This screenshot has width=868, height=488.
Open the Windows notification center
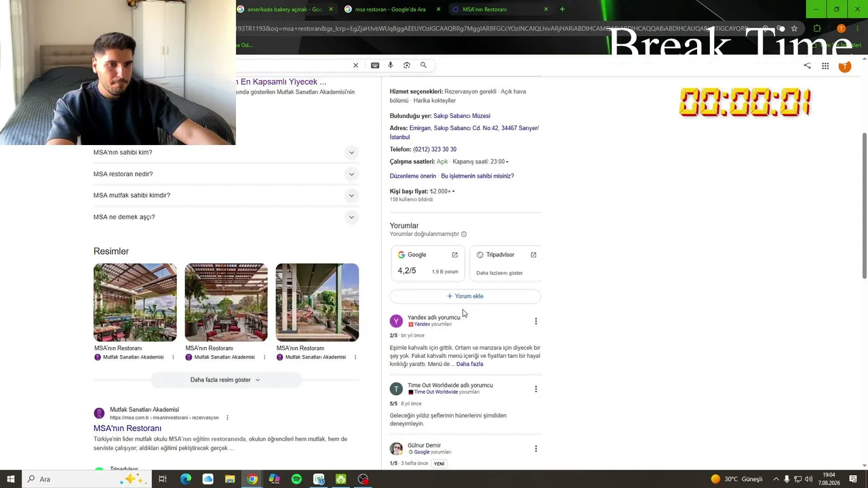854,479
